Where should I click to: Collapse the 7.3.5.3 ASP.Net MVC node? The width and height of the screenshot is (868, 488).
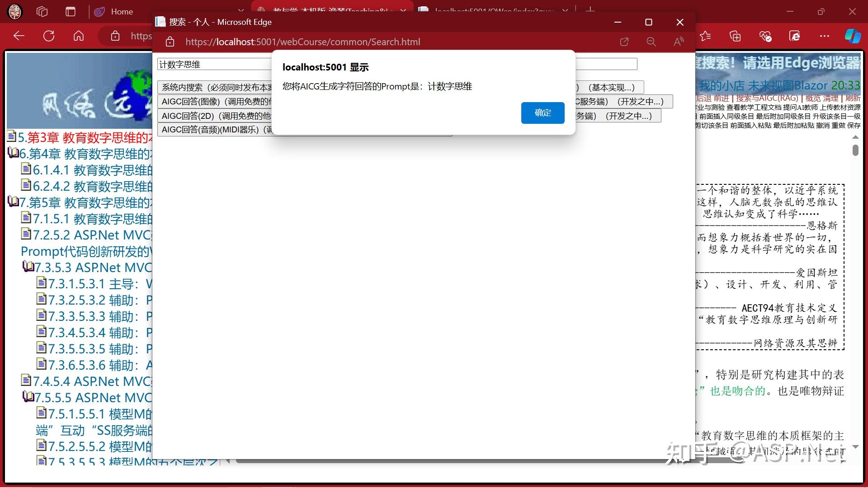(x=28, y=267)
